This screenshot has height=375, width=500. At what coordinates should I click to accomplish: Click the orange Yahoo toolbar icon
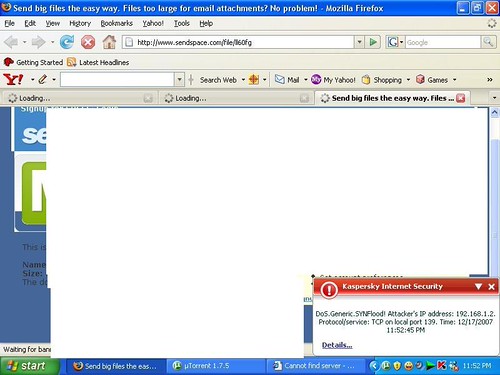[254, 80]
